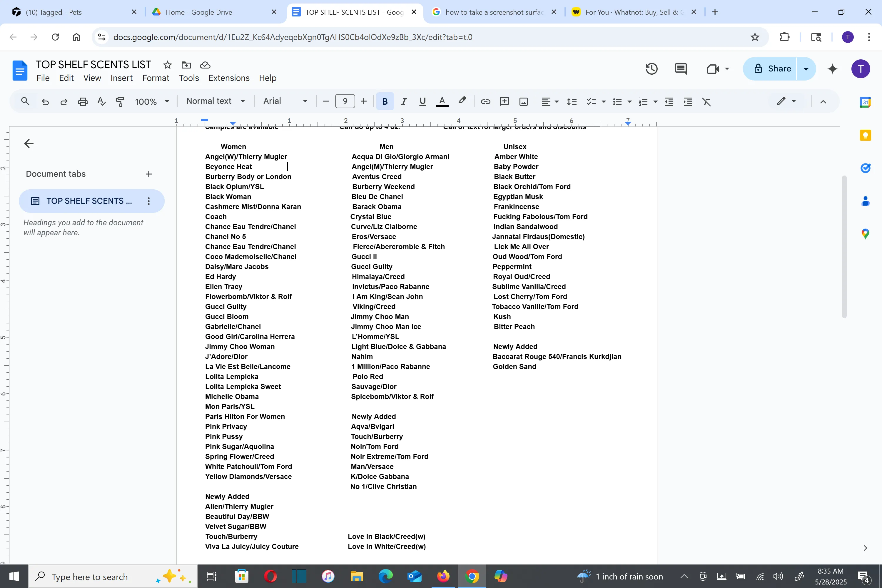Screen dimensions: 882x588
Task: Clear text formatting
Action: [x=706, y=102]
